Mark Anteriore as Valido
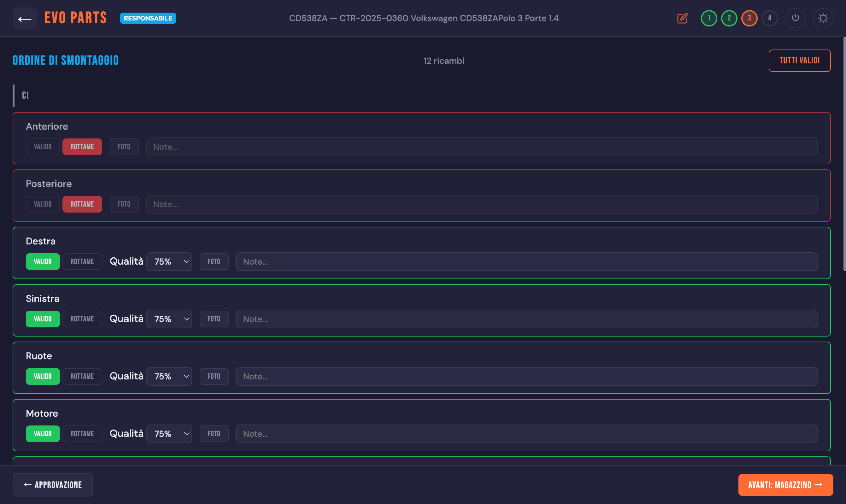 click(x=43, y=147)
